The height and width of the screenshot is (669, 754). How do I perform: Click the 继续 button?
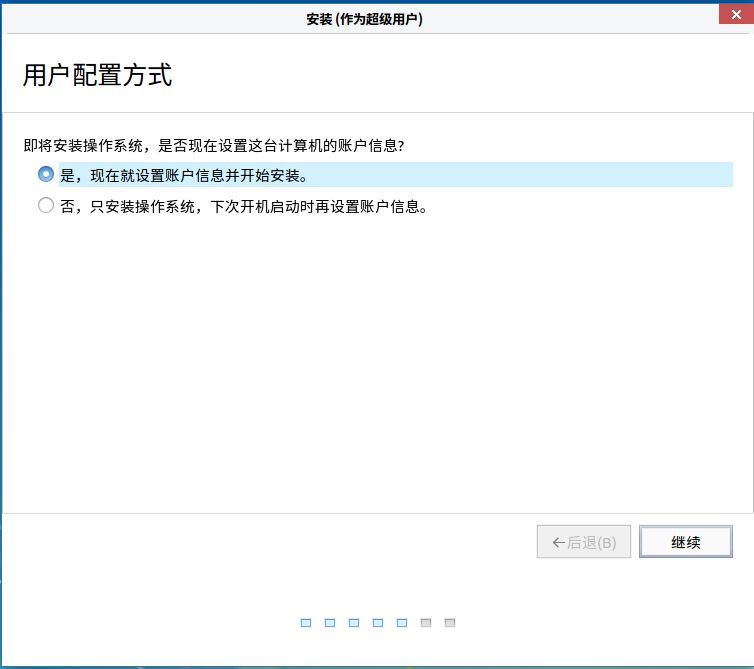[x=686, y=542]
